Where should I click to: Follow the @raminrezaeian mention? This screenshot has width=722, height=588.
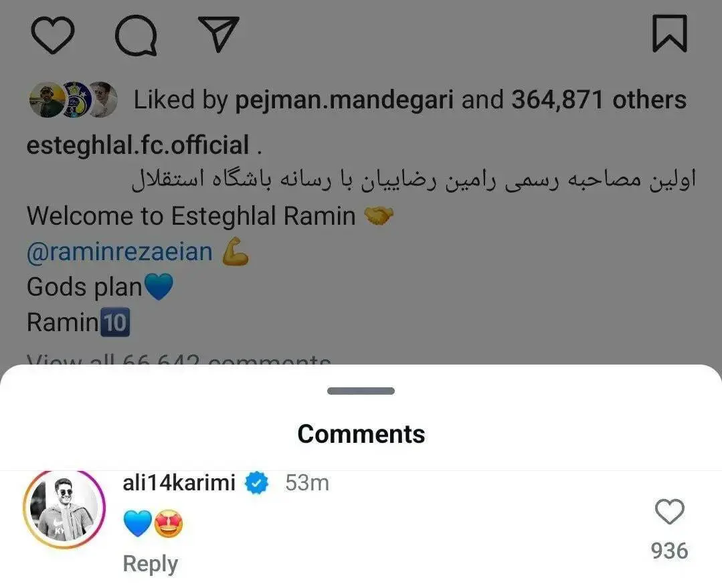point(120,252)
